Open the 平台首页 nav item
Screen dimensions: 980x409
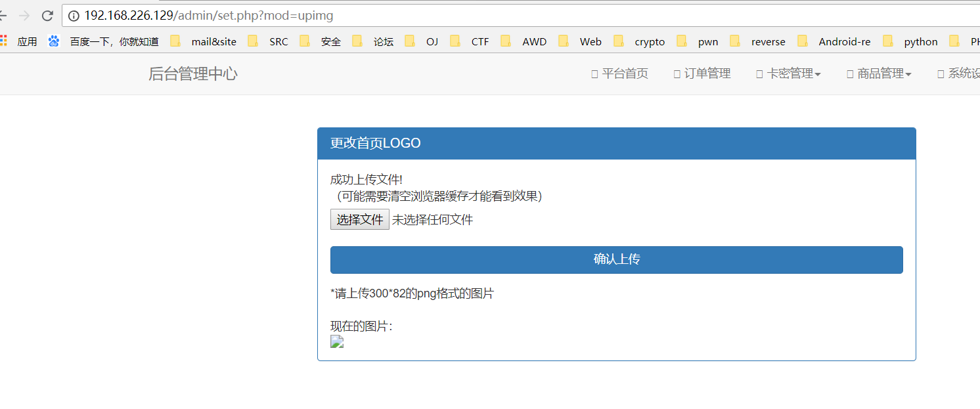620,74
